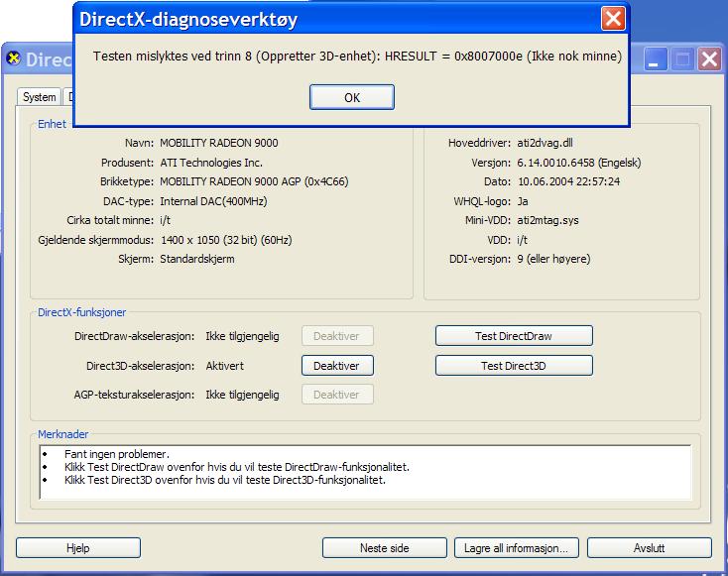
Task: Open Hjelp
Action: (77, 547)
